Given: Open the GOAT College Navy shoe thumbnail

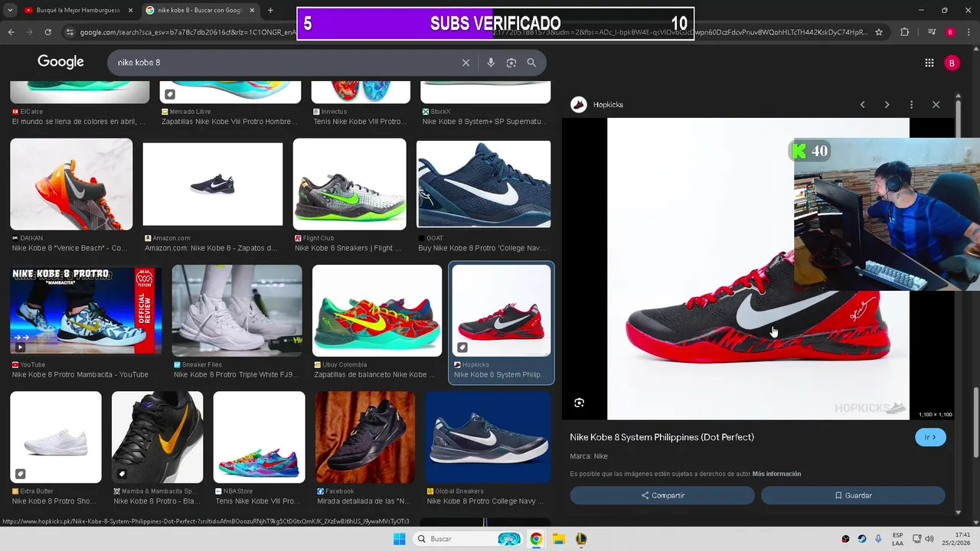Looking at the screenshot, I should pos(484,184).
